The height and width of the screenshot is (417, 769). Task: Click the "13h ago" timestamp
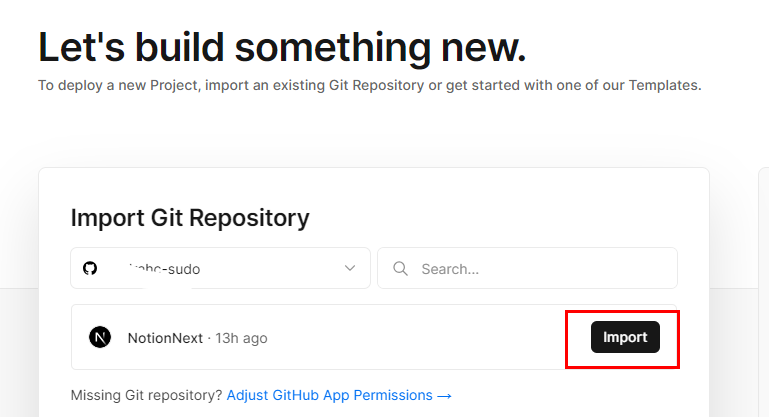click(240, 338)
